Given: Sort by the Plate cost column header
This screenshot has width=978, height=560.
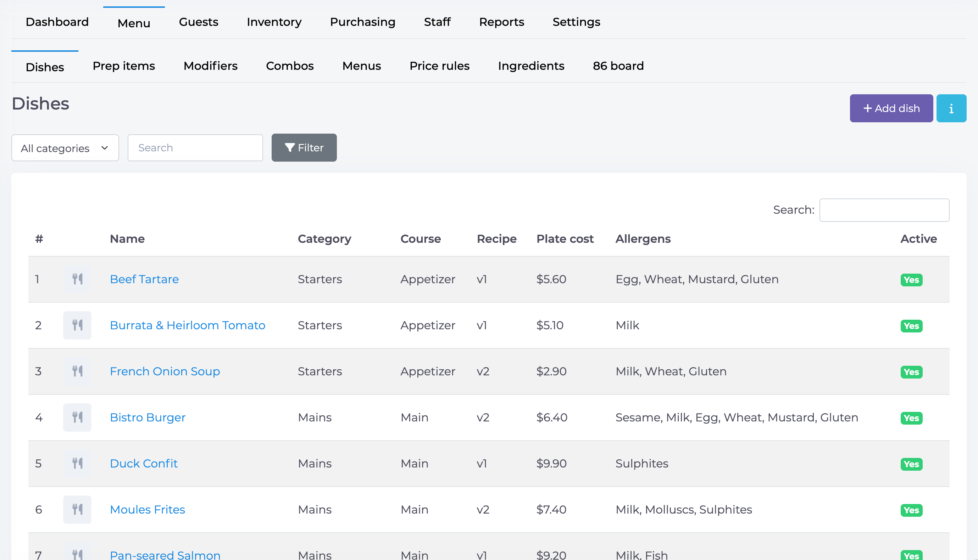Looking at the screenshot, I should (x=565, y=239).
